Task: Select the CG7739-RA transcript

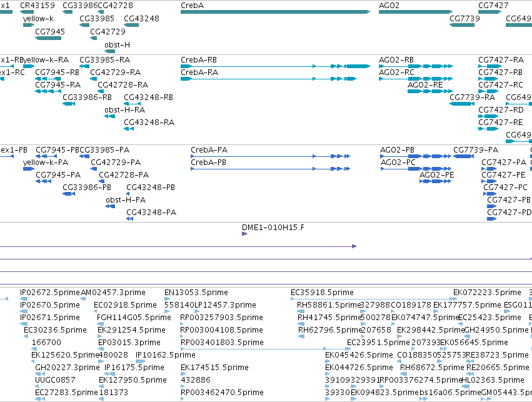Action: point(462,103)
